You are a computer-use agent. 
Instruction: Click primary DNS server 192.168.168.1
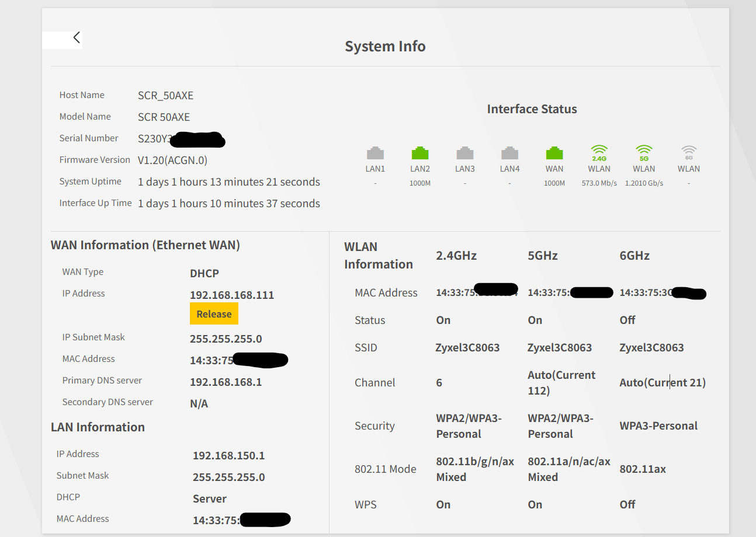226,382
